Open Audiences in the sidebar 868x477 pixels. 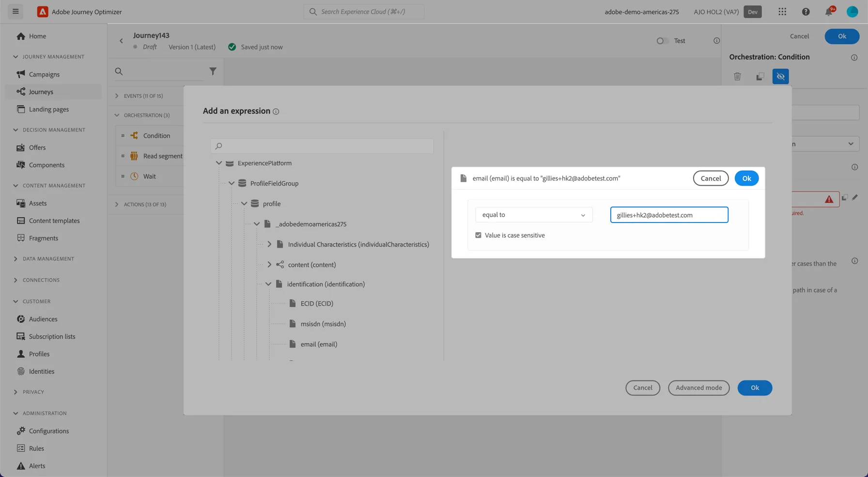pos(43,319)
